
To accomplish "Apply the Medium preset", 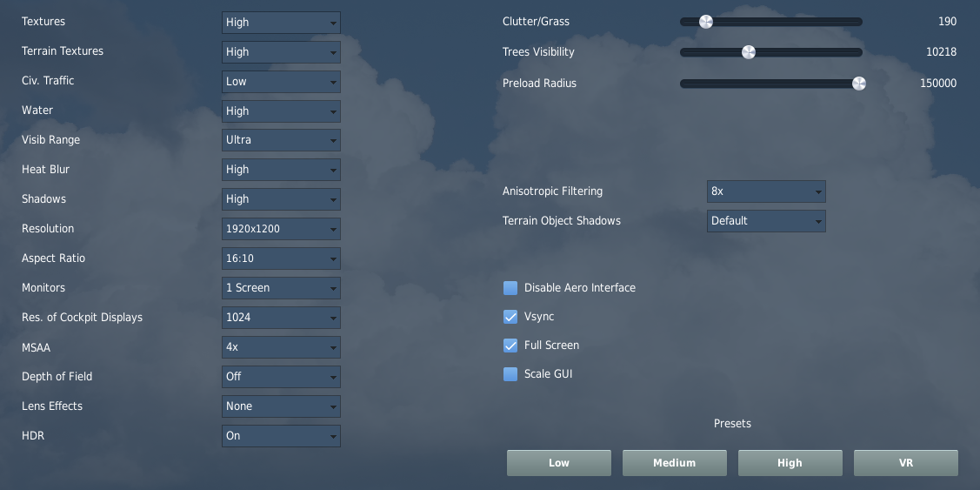I will pyautogui.click(x=675, y=463).
